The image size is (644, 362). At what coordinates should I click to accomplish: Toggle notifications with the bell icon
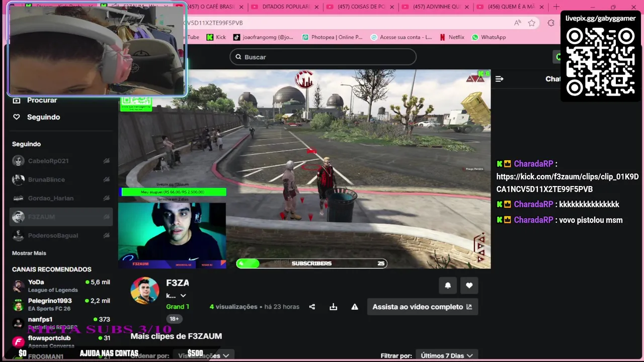click(448, 286)
